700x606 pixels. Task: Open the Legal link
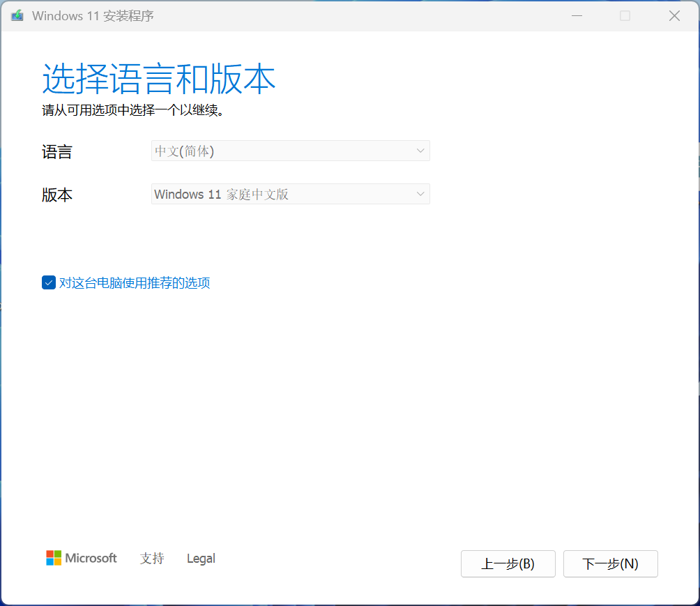point(201,558)
